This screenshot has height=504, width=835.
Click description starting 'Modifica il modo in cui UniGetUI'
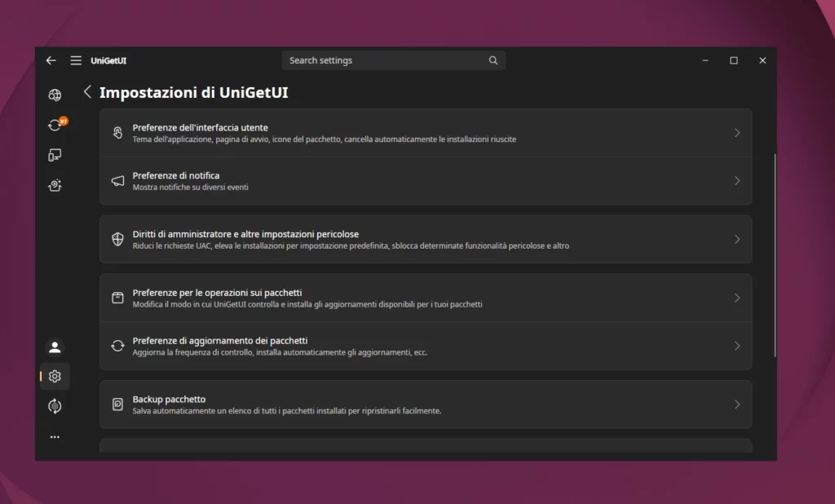click(x=307, y=305)
